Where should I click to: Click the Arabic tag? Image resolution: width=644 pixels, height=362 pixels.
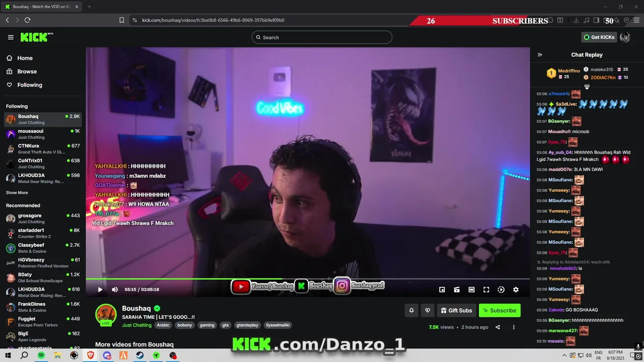tap(163, 325)
